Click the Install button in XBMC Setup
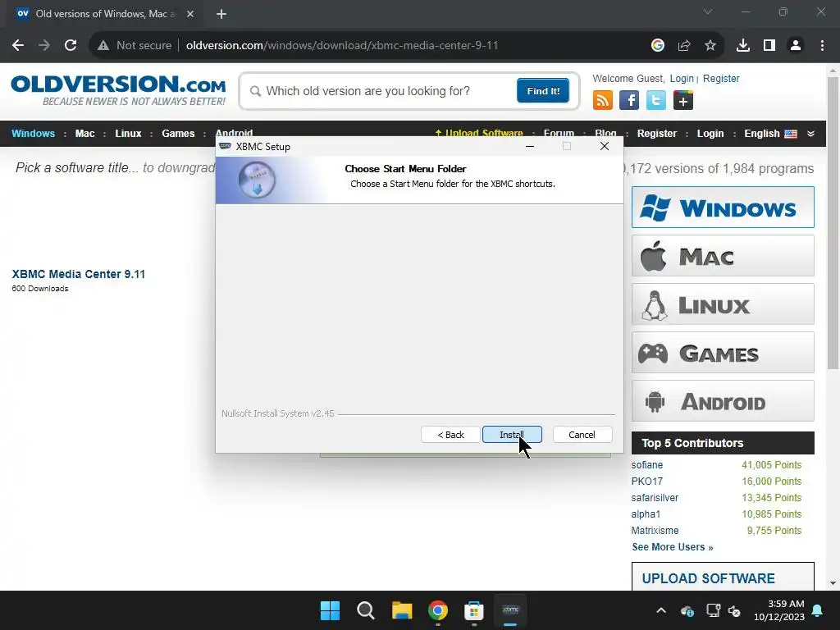The image size is (840, 630). [512, 435]
